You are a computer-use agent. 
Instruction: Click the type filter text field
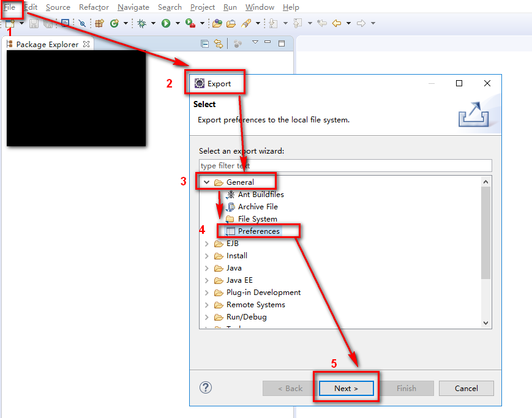[x=345, y=166]
